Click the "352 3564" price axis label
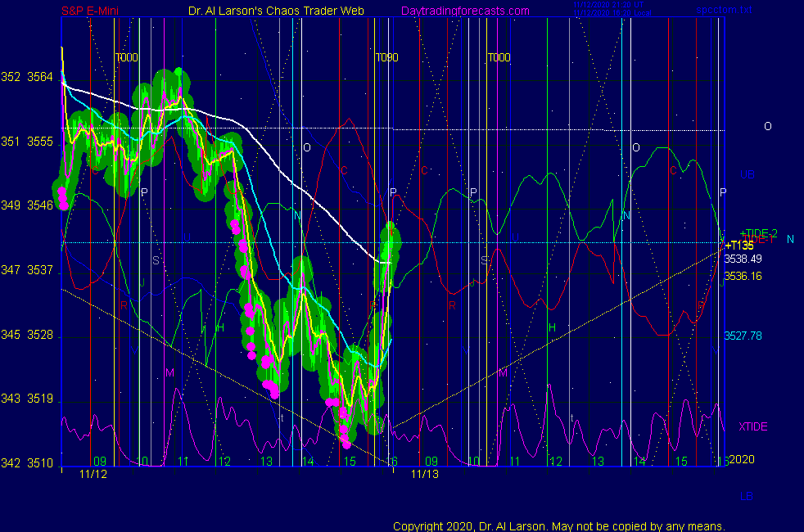804x532 pixels. point(27,77)
